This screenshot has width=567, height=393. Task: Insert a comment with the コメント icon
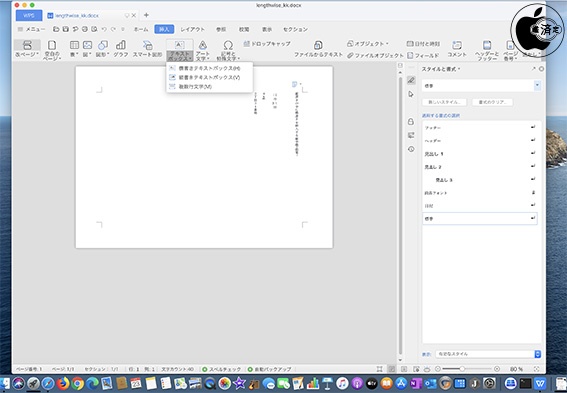point(457,49)
